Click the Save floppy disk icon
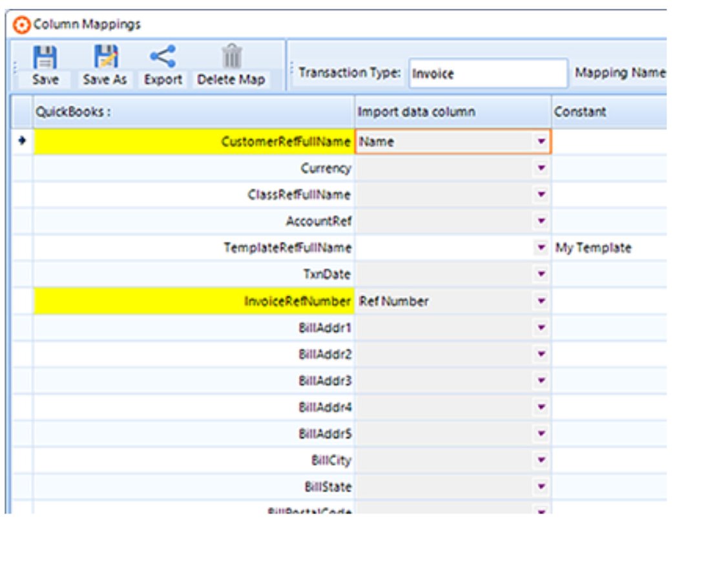The image size is (717, 588). click(45, 57)
